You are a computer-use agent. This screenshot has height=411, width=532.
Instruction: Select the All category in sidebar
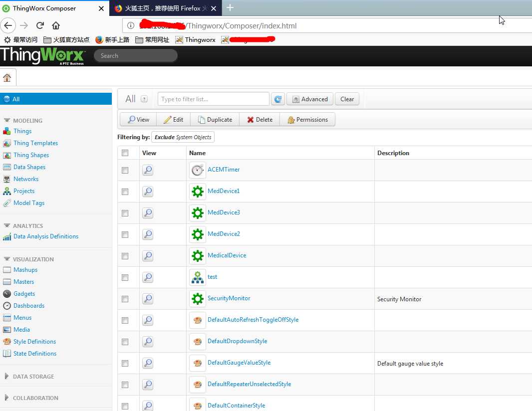click(56, 99)
